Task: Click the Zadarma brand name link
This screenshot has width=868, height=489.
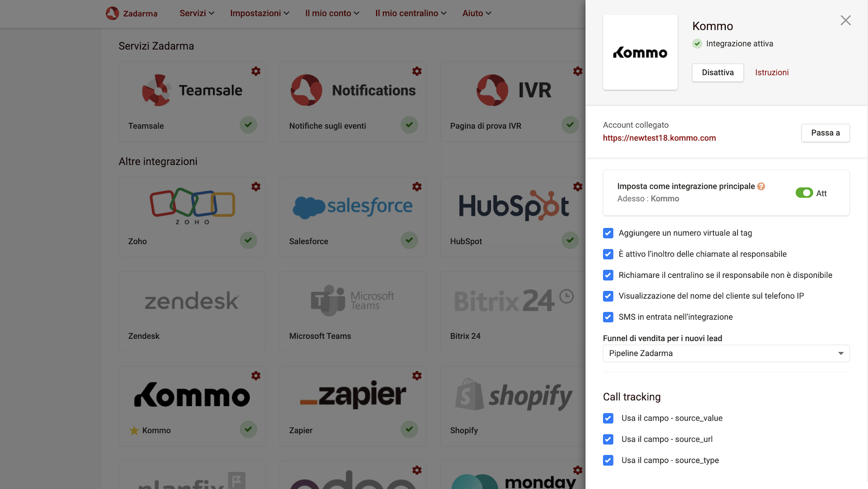Action: (x=140, y=14)
